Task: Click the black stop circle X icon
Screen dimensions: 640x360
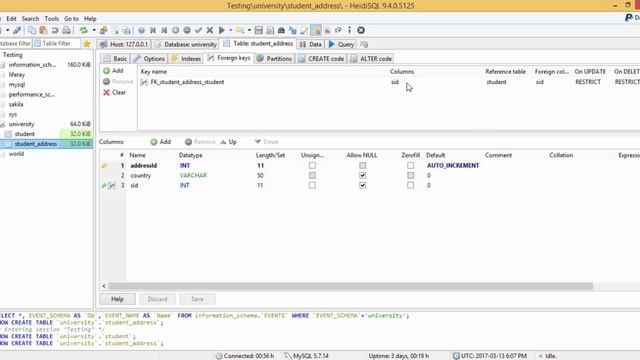Action: 361,30
